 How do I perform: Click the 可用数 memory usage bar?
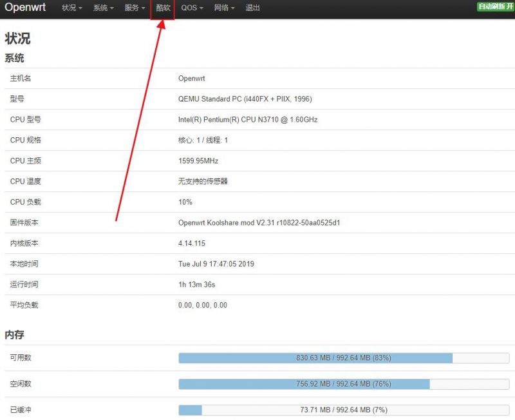(343, 358)
